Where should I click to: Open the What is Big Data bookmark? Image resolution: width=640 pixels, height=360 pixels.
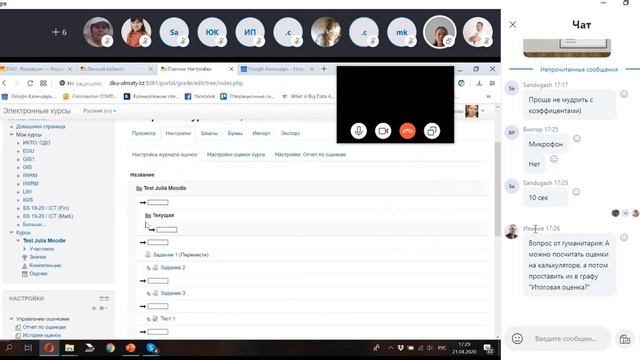[308, 97]
